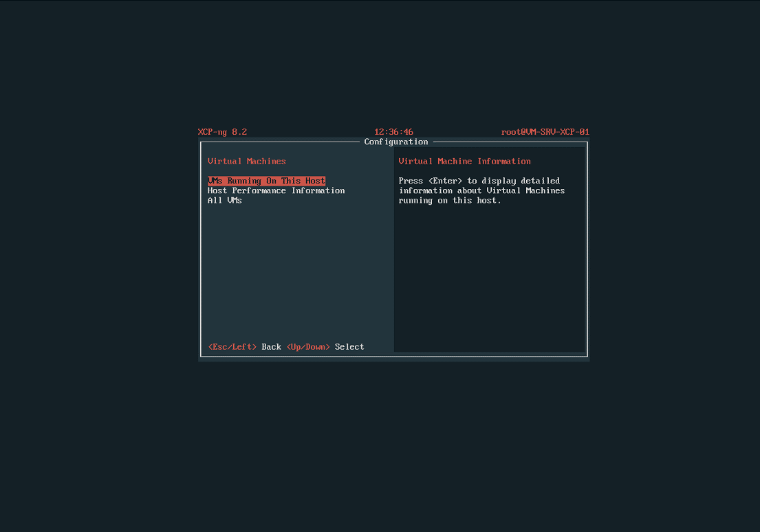Open the 'All VMs' menu entry
The image size is (760, 532).
(x=225, y=200)
